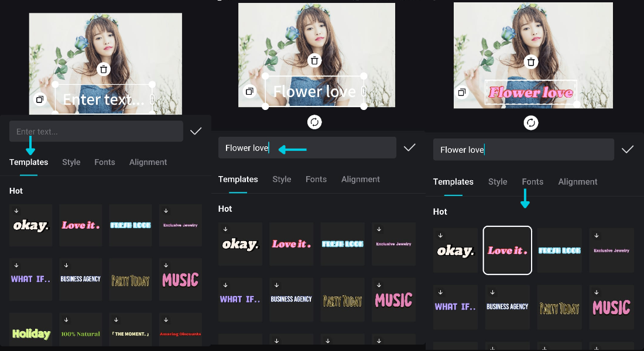Click rotate icon below right preview
Screen dimensions: 644x351
pos(531,123)
